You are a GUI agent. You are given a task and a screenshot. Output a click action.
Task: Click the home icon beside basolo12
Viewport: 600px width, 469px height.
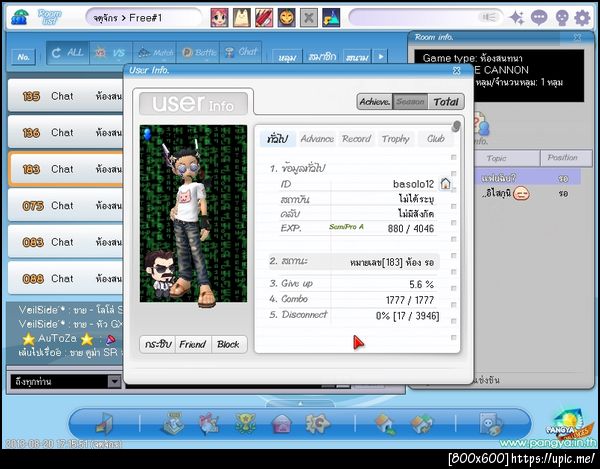point(445,184)
